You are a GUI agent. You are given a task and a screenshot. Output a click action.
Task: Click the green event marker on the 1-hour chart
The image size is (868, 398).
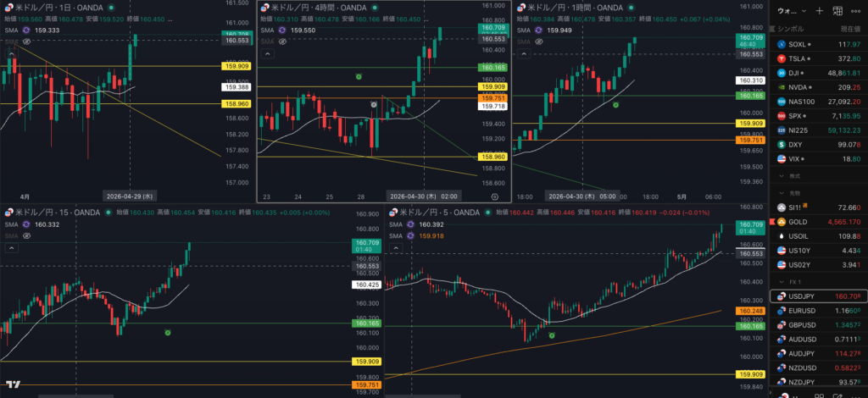[x=615, y=104]
